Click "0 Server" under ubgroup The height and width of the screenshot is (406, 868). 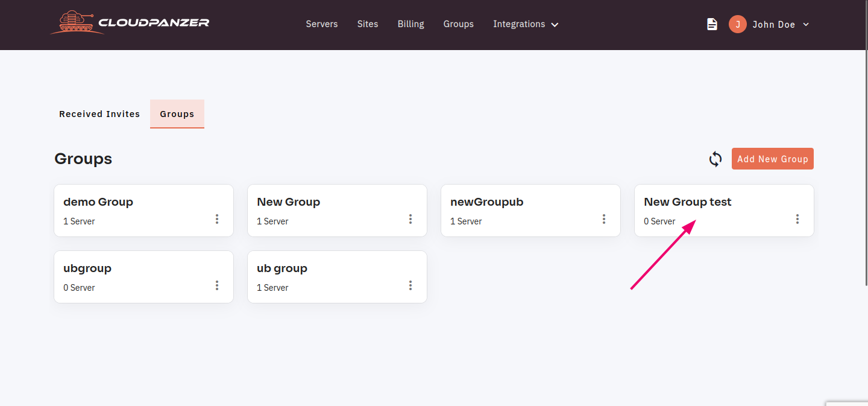pyautogui.click(x=79, y=288)
